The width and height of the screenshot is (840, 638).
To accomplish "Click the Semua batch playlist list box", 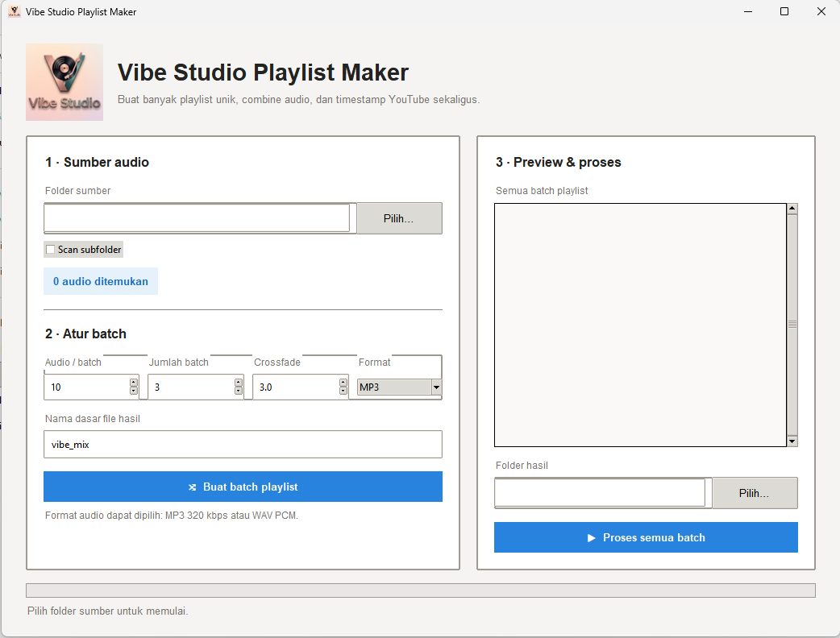I will point(640,325).
